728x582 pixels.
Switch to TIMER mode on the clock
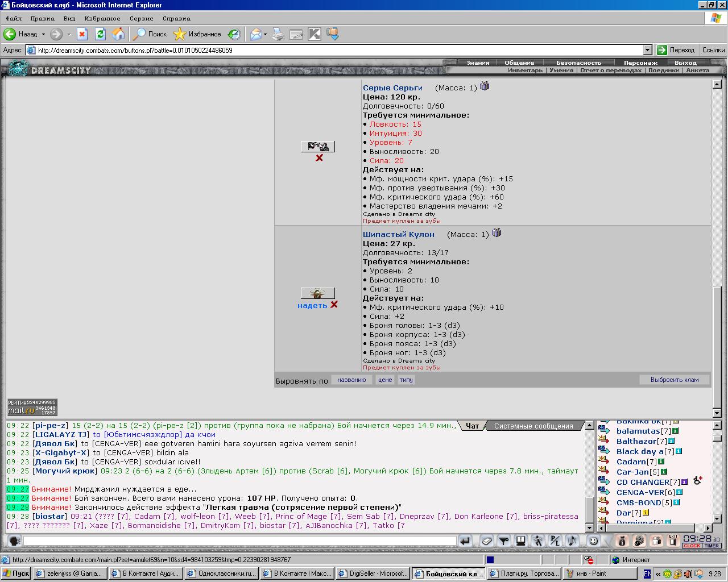712,546
